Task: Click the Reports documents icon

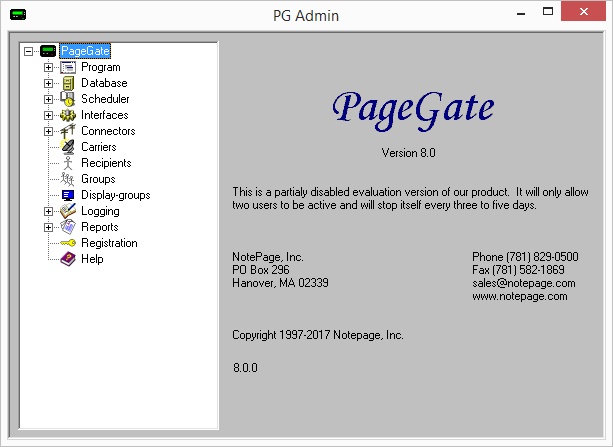Action: point(68,227)
